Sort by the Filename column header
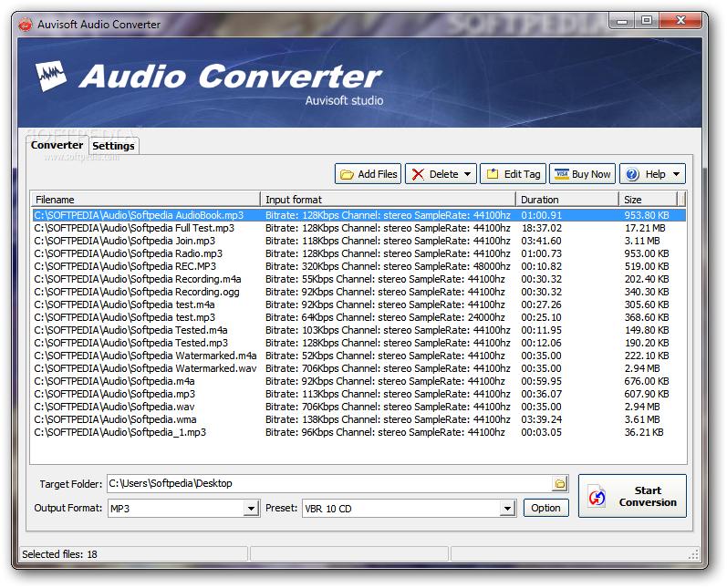The height and width of the screenshot is (588, 727). point(146,200)
